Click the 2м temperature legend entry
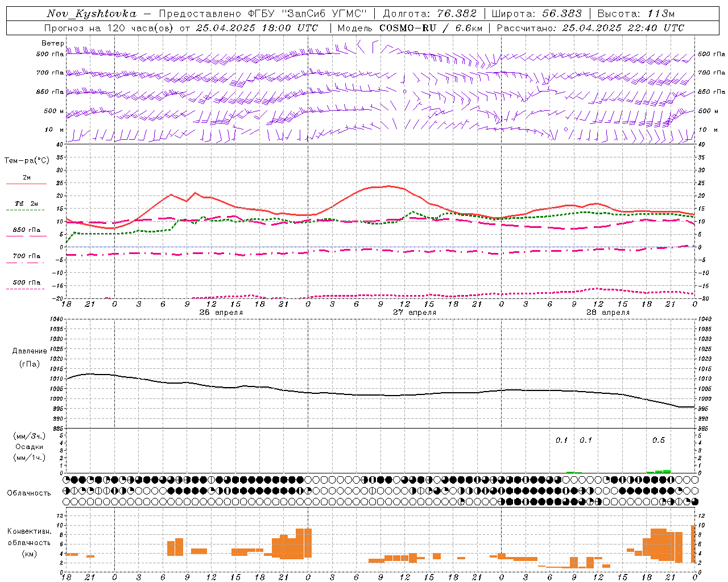The height and width of the screenshot is (582, 728). (x=27, y=178)
